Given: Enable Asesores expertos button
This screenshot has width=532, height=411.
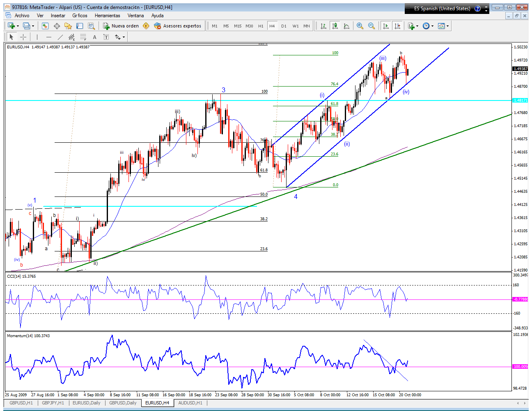Looking at the screenshot, I should pos(178,26).
